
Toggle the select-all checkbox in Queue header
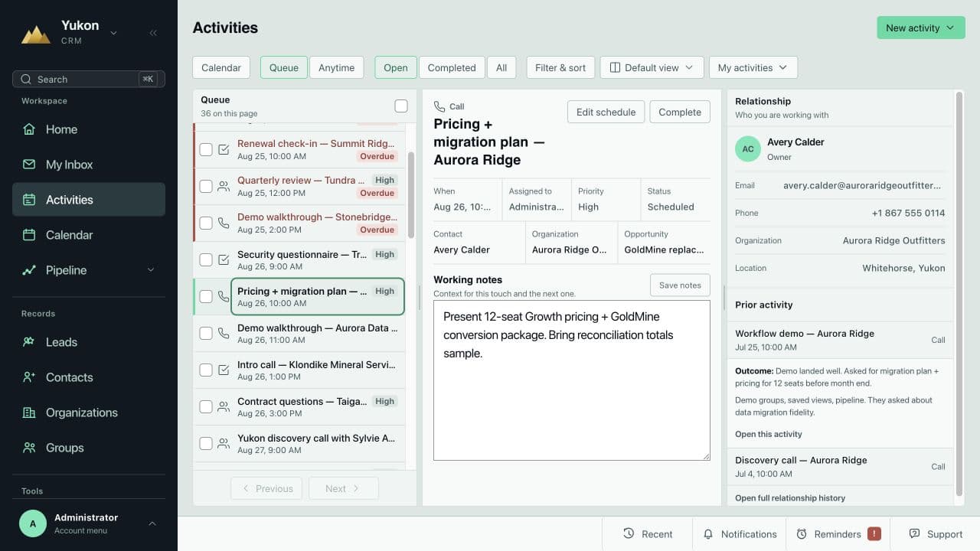coord(401,106)
